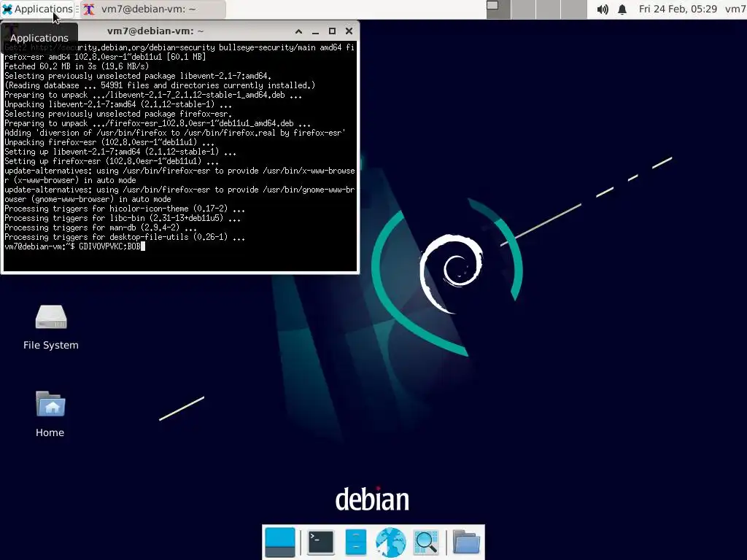Open the home folder icon in dock
The image size is (747, 560).
click(x=466, y=542)
